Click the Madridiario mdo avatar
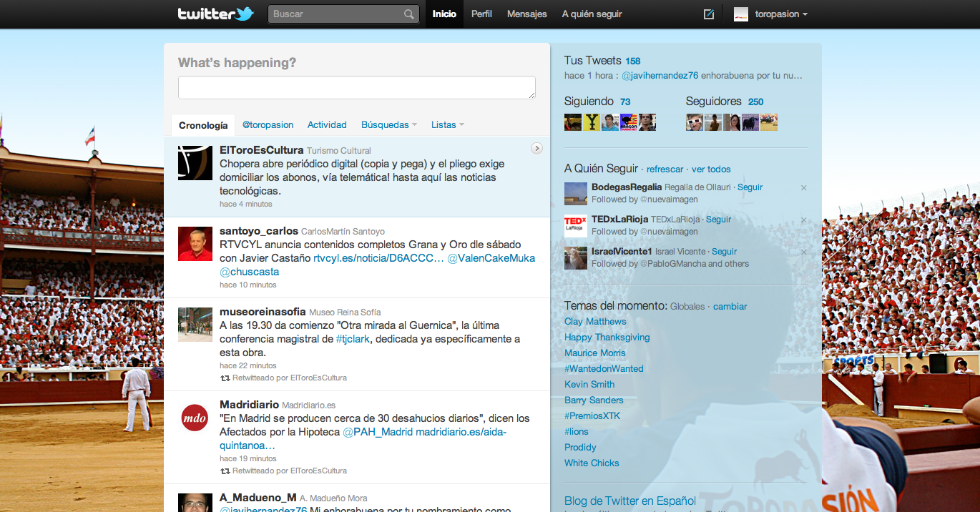The width and height of the screenshot is (980, 512). point(195,418)
